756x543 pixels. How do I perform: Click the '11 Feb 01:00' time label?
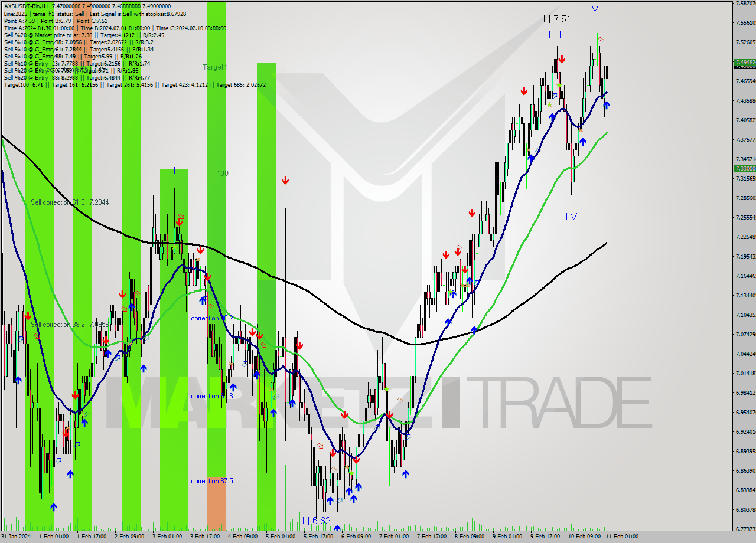[x=621, y=537]
